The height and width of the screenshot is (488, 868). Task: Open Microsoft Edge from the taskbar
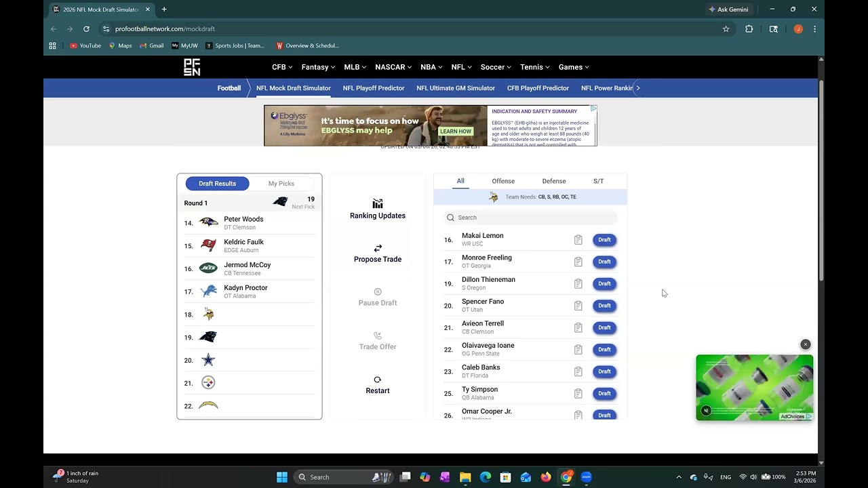pos(486,477)
